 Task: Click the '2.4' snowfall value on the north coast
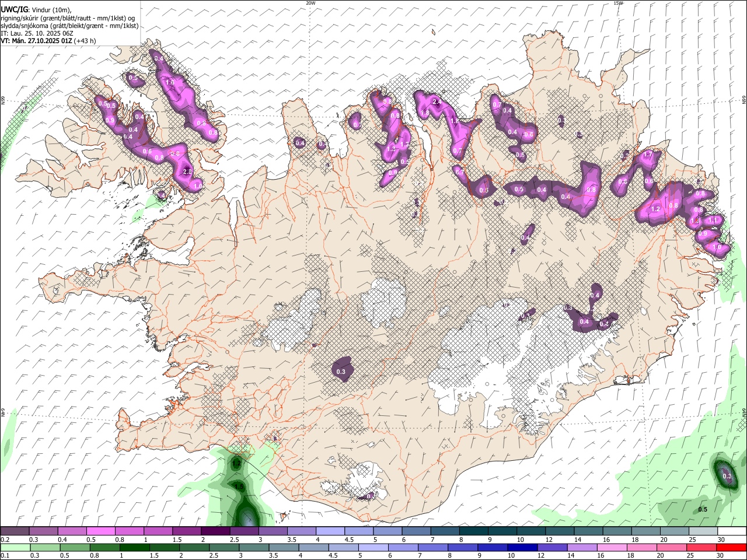coord(436,103)
